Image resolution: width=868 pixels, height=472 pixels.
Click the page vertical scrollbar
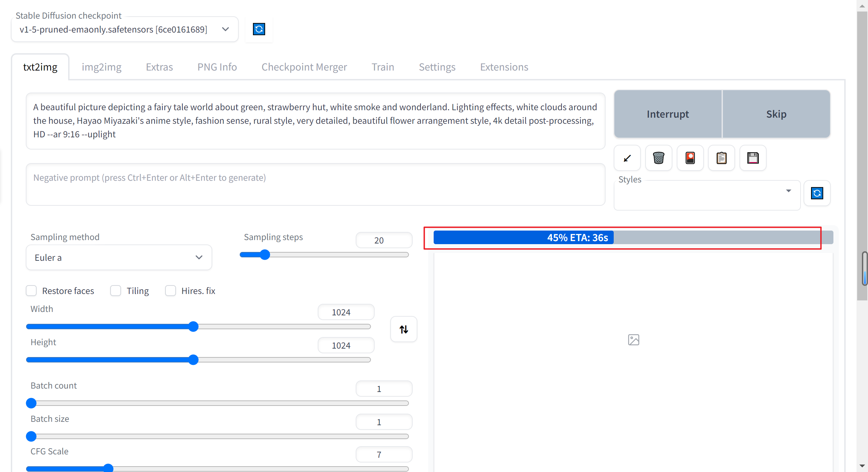pos(862,156)
